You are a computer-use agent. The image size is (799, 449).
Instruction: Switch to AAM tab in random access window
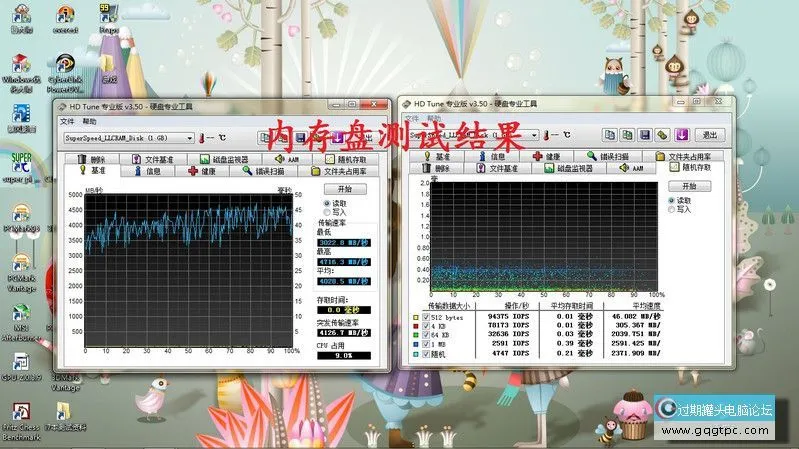pyautogui.click(x=632, y=168)
